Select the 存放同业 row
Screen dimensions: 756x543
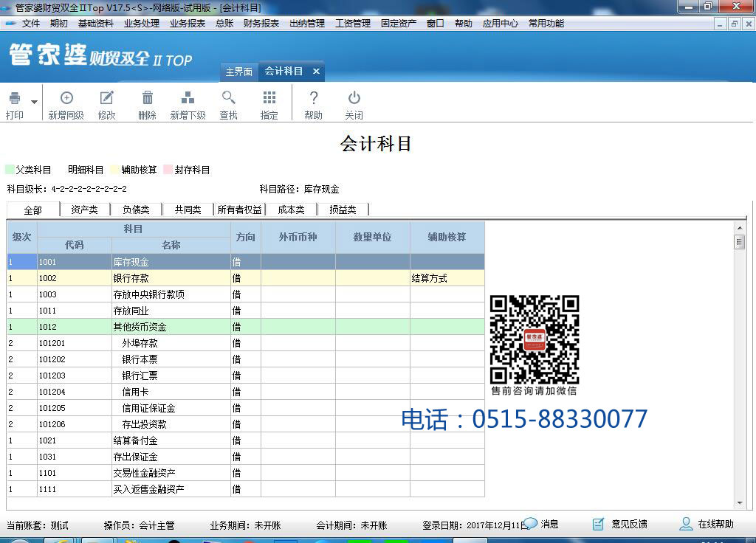246,311
